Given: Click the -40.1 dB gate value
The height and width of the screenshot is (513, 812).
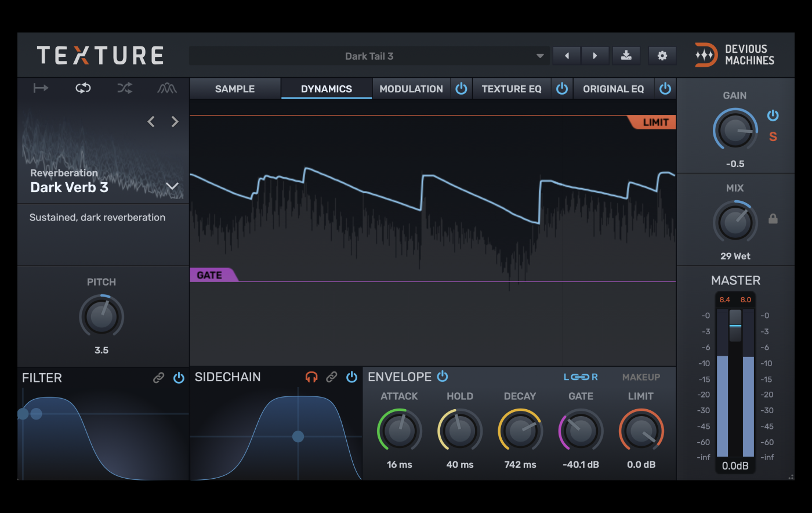Looking at the screenshot, I should click(x=581, y=465).
